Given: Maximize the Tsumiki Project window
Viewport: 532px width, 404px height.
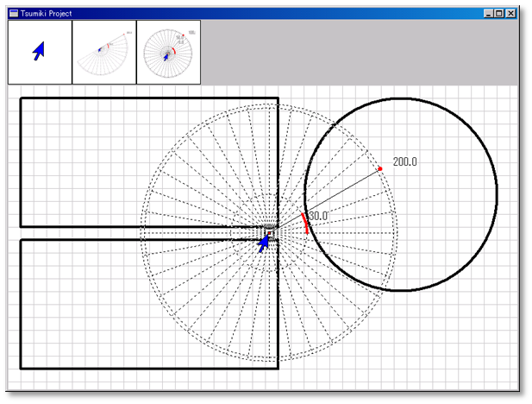Looking at the screenshot, I should pyautogui.click(x=500, y=14).
